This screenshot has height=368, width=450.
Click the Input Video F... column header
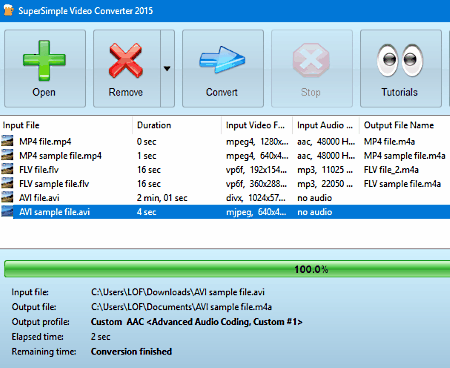click(257, 125)
